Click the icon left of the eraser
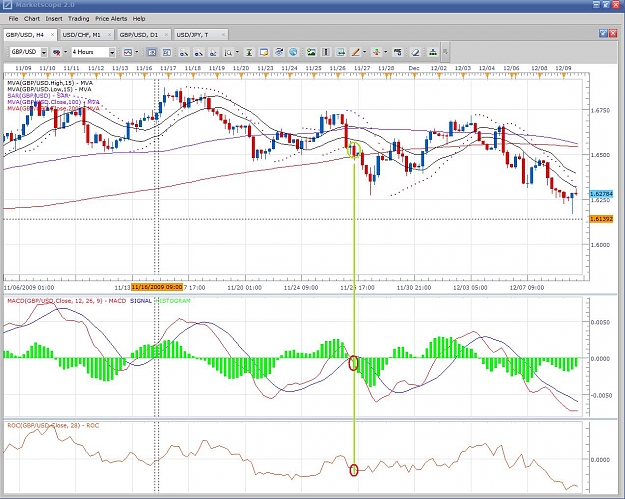625x499 pixels. pyautogui.click(x=397, y=52)
